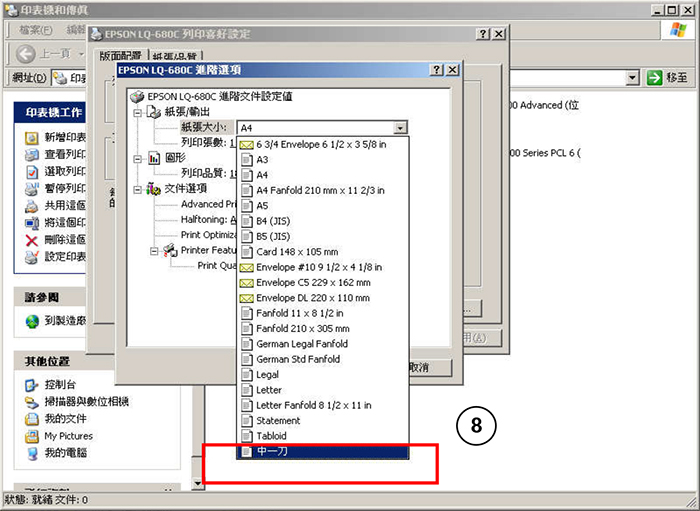Pick A4 Fanfold 210 mm option
Viewport: 700px width, 511px height.
coord(322,191)
